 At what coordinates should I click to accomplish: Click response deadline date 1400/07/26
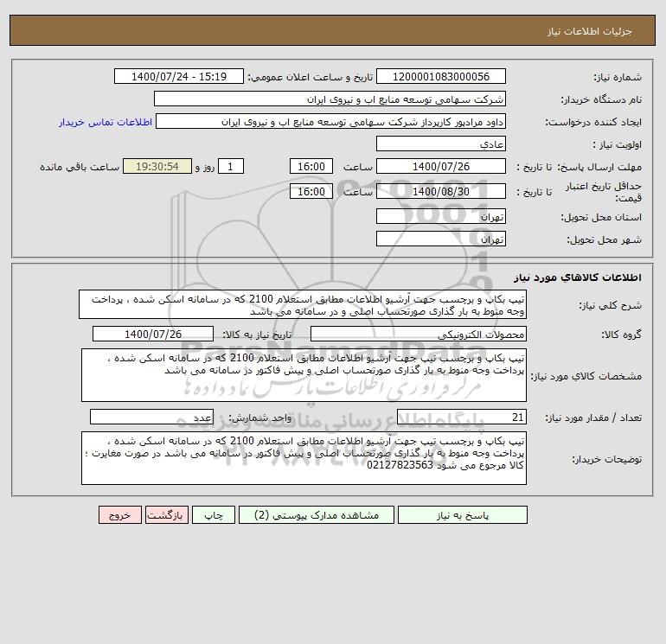coord(441,167)
